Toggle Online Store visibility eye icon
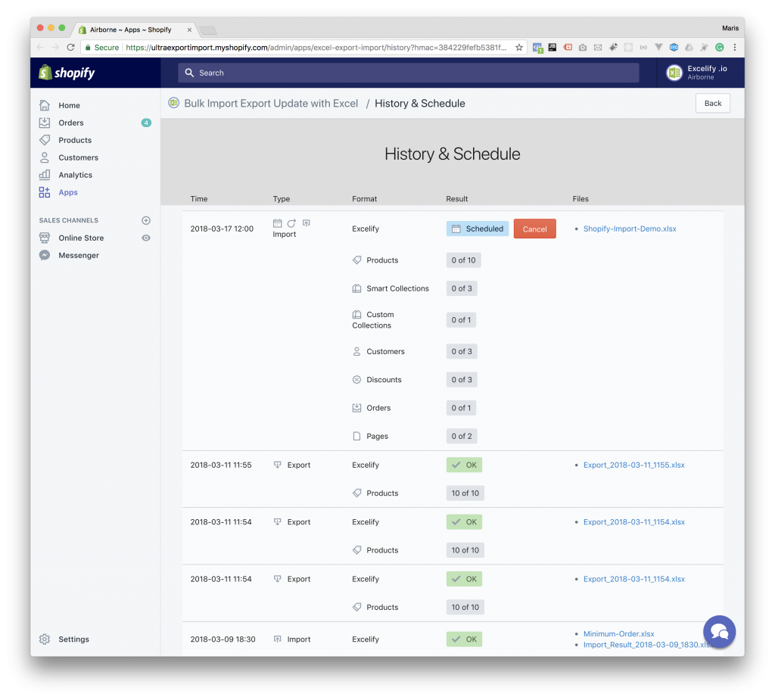Screen dimensions: 775x700 [x=145, y=238]
